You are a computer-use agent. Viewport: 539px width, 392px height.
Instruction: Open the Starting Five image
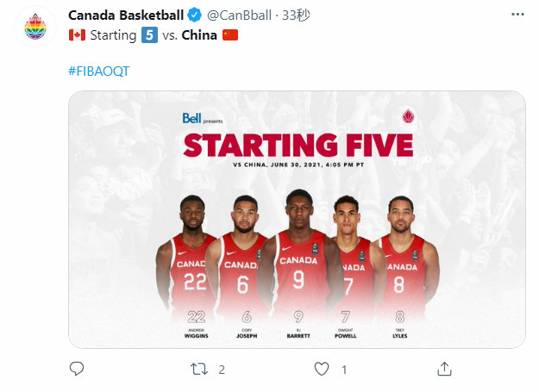(x=296, y=220)
